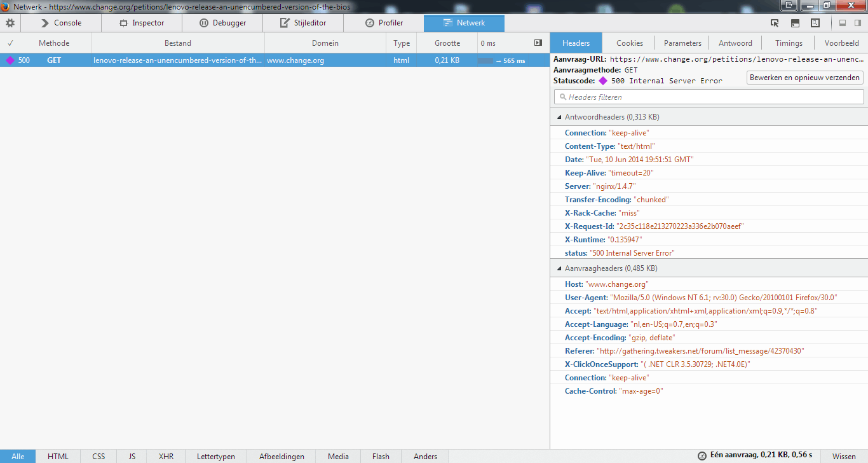The height and width of the screenshot is (463, 868).
Task: Sort requests by the status checkmark column
Action: click(10, 43)
